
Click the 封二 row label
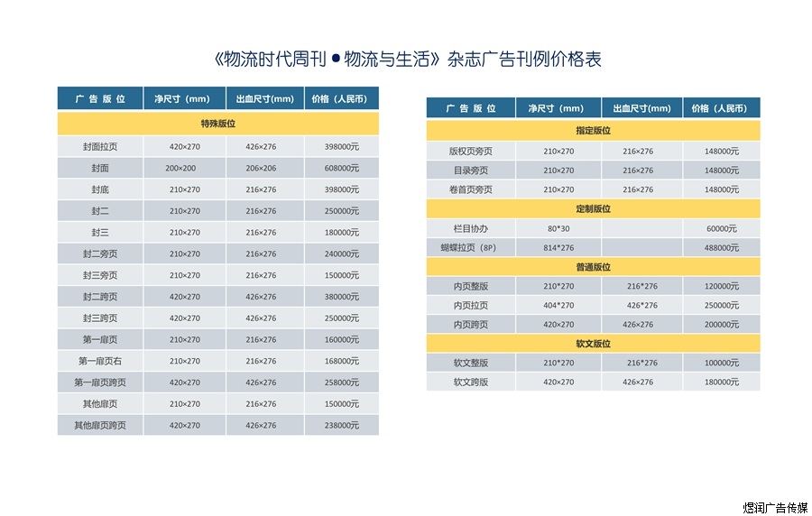(100, 211)
